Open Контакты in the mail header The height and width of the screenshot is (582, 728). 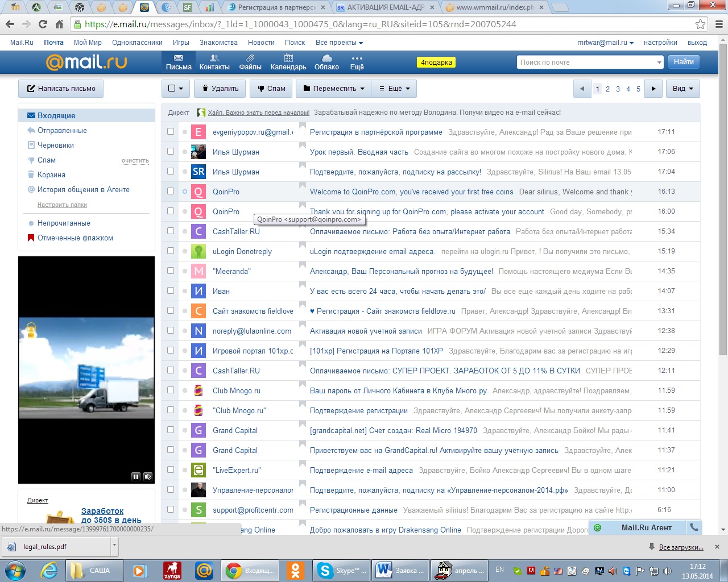point(214,62)
